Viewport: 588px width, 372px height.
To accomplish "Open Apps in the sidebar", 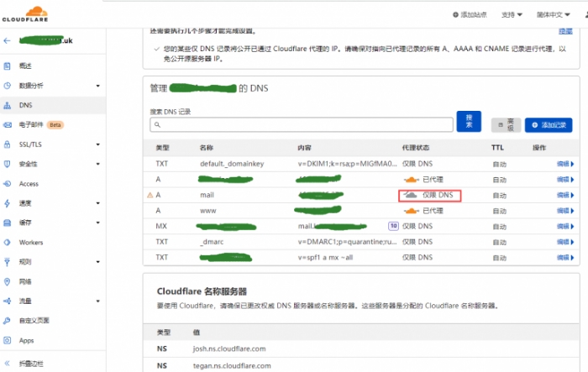I will click(x=26, y=340).
